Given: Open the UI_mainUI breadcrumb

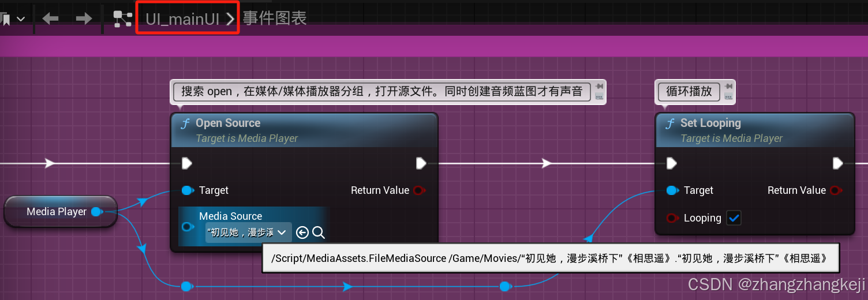Looking at the screenshot, I should click(x=182, y=19).
